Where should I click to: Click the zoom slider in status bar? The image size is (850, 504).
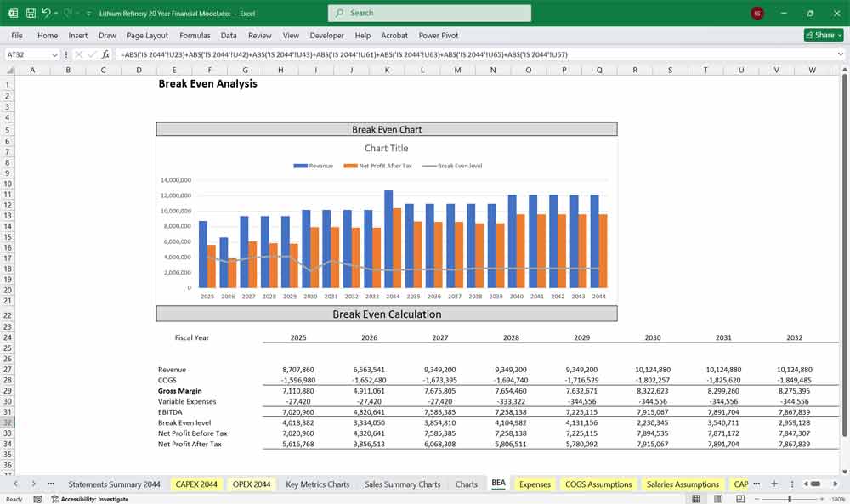point(790,499)
